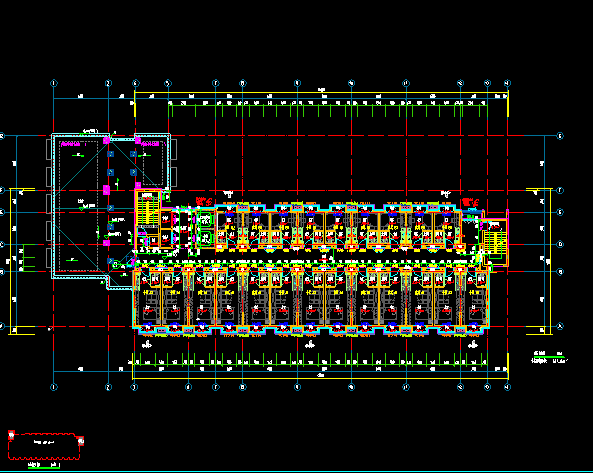Select the red dashed key plan outline

coord(44,447)
